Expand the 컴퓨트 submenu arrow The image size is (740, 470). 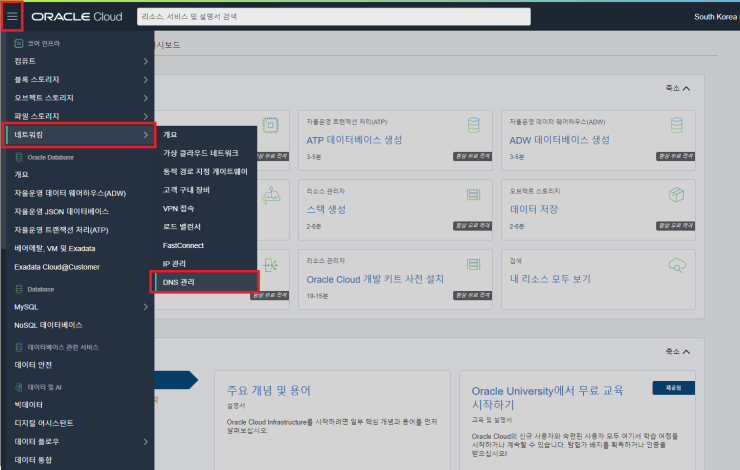coord(145,62)
